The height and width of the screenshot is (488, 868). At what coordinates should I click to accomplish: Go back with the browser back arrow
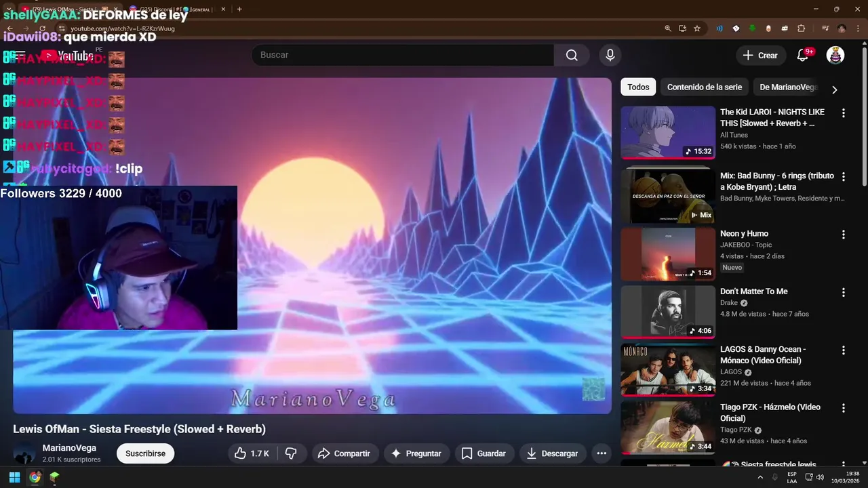click(10, 28)
